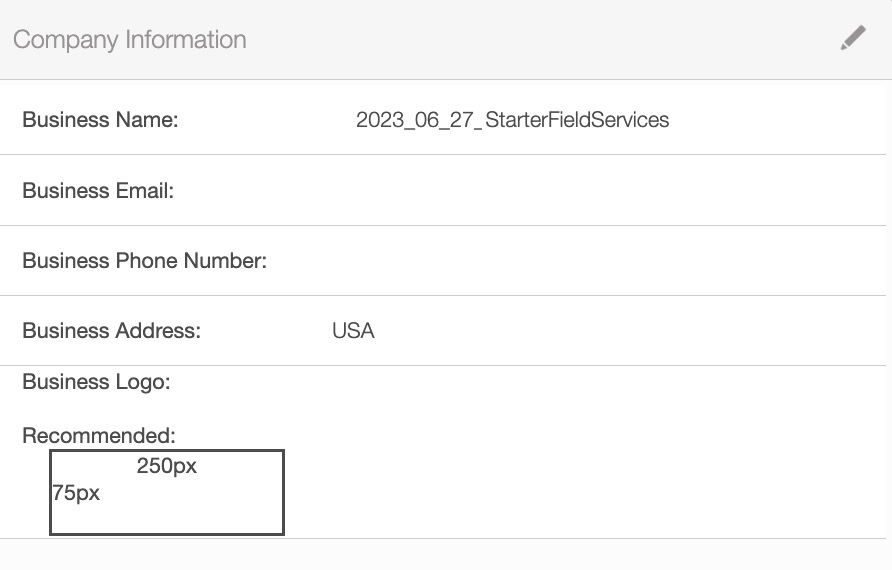Viewport: 892px width, 570px height.
Task: Click the Business Logo label
Action: click(96, 382)
